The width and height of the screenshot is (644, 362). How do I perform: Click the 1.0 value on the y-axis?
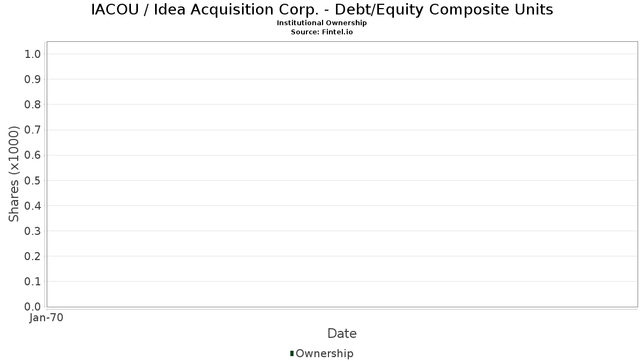33,54
